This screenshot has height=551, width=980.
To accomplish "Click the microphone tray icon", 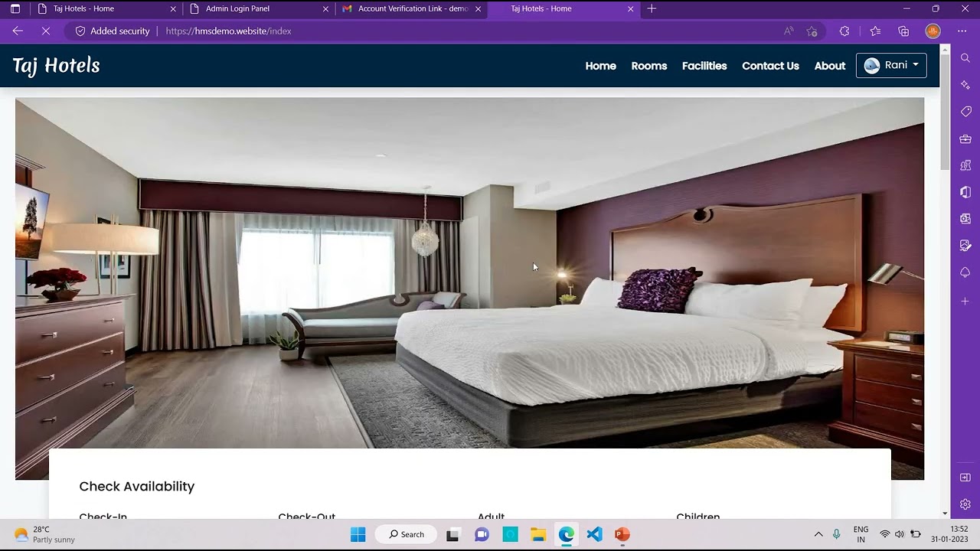I will pos(837,534).
